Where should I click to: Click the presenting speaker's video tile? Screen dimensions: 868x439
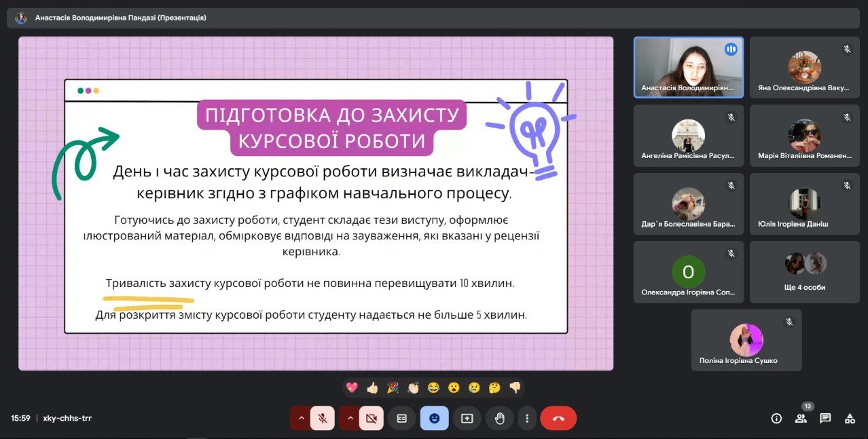coord(688,65)
